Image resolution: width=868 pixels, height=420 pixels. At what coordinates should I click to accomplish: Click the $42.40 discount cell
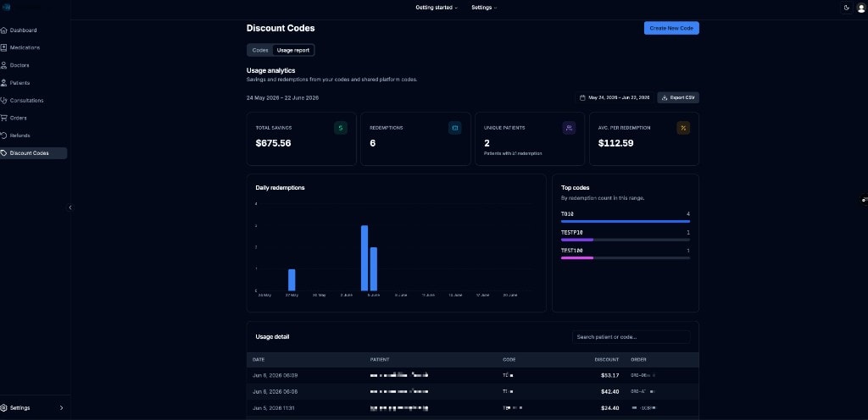(x=610, y=392)
